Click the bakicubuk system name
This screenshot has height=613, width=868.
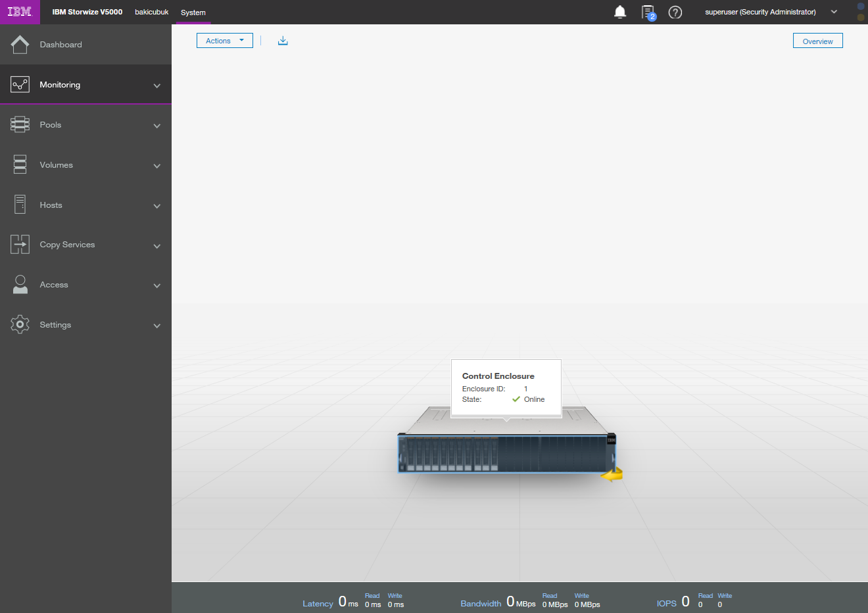point(152,12)
